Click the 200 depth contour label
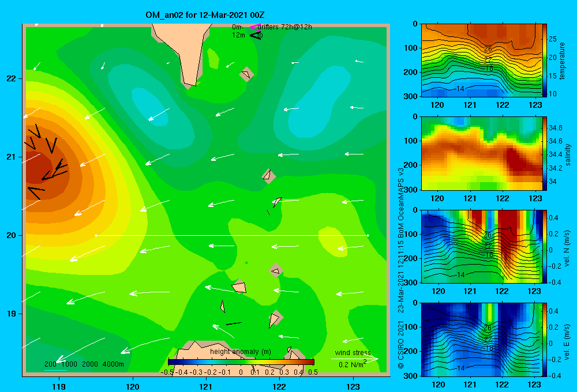 tap(50, 364)
